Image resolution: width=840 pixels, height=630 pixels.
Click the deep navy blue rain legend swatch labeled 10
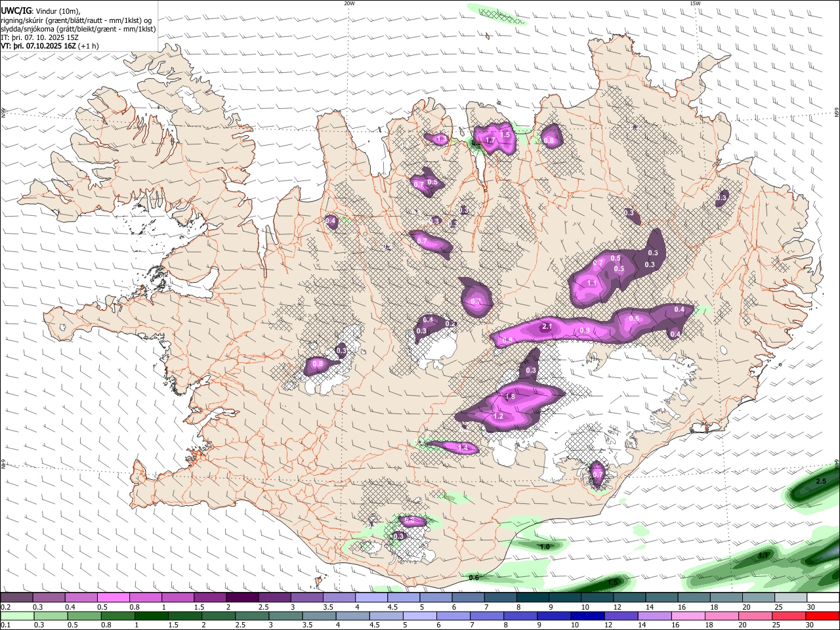tap(587, 616)
